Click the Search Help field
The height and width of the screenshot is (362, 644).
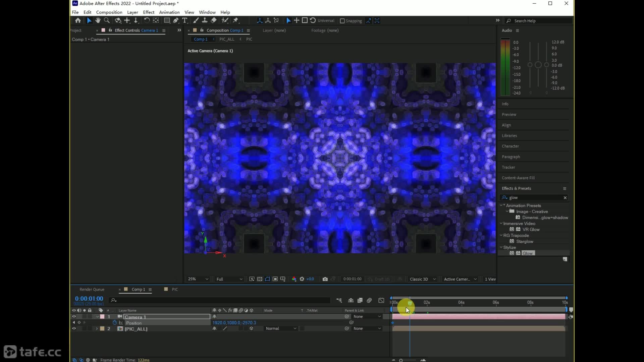538,21
